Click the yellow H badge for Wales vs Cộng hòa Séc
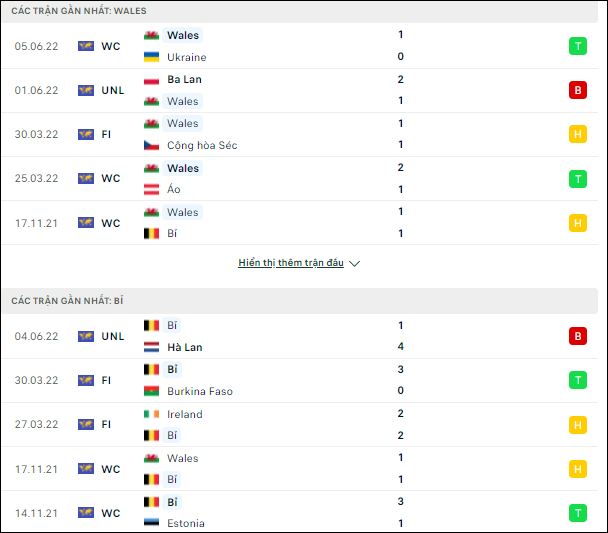Viewport: 608px width, 533px height. tap(577, 135)
